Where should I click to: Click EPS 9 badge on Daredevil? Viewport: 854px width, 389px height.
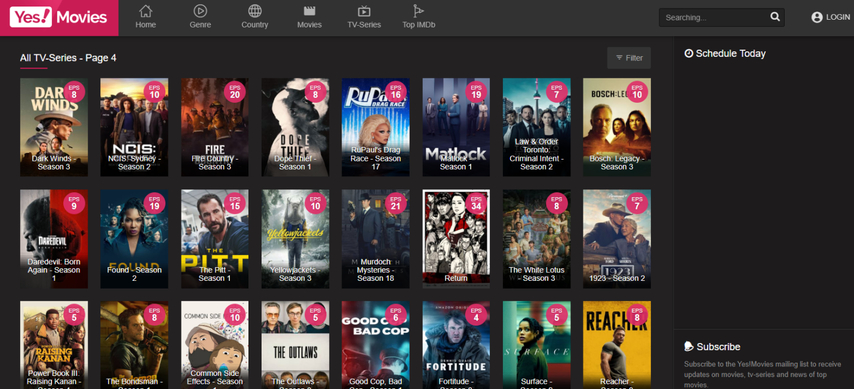click(74, 203)
